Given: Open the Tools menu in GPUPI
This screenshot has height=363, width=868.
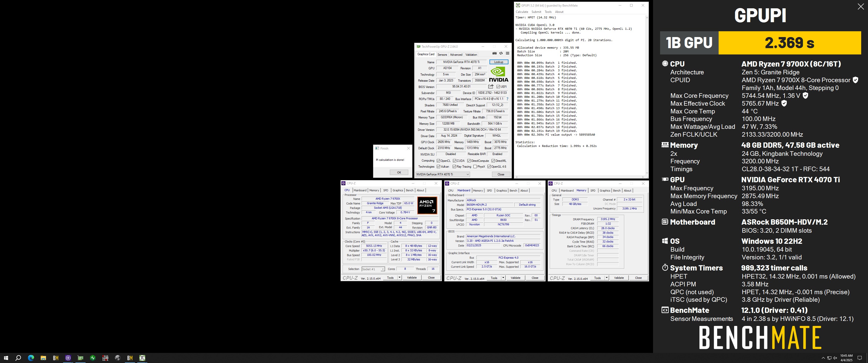Looking at the screenshot, I should (548, 12).
